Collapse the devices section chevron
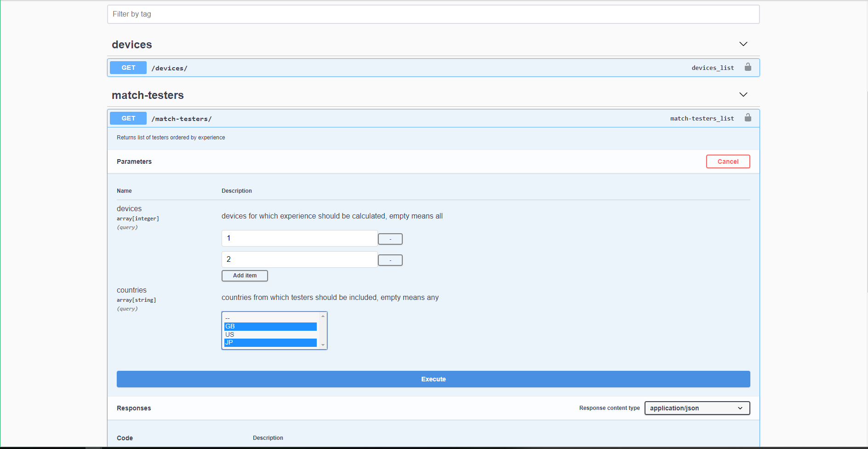868x449 pixels. [743, 44]
